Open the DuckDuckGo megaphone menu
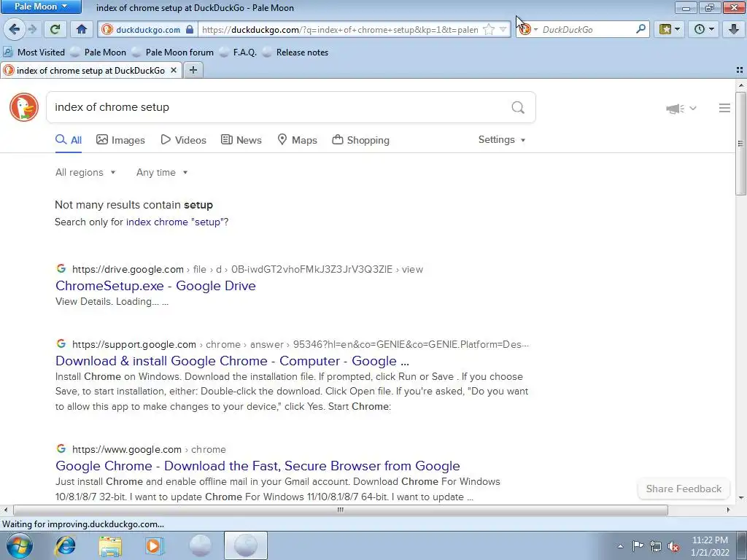747x560 pixels. [x=681, y=109]
